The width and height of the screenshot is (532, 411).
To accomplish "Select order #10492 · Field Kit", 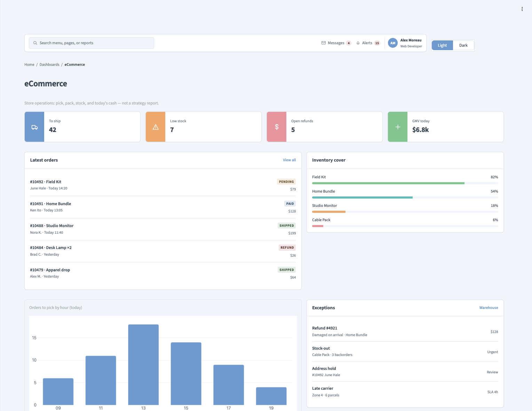I will click(x=163, y=185).
